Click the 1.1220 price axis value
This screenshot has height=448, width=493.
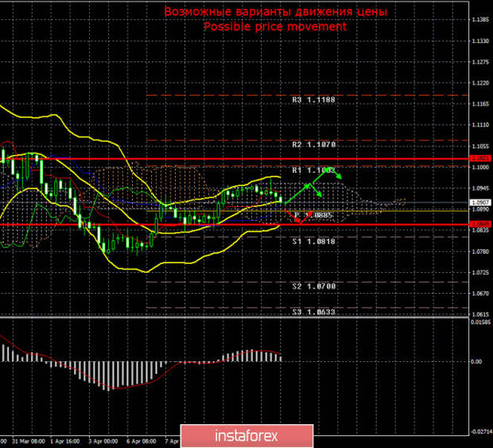tap(480, 83)
